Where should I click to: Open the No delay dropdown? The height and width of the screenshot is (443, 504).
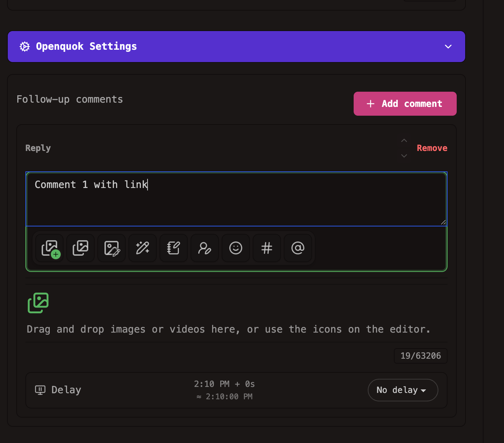(403, 390)
